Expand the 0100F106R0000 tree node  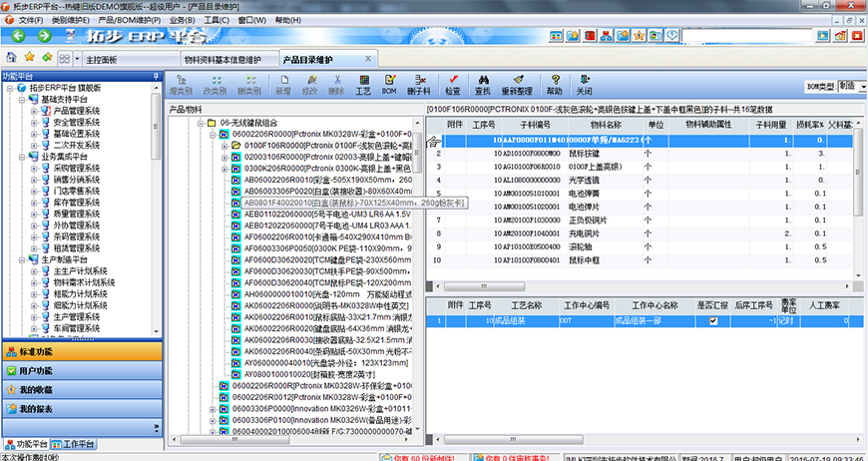pyautogui.click(x=223, y=145)
